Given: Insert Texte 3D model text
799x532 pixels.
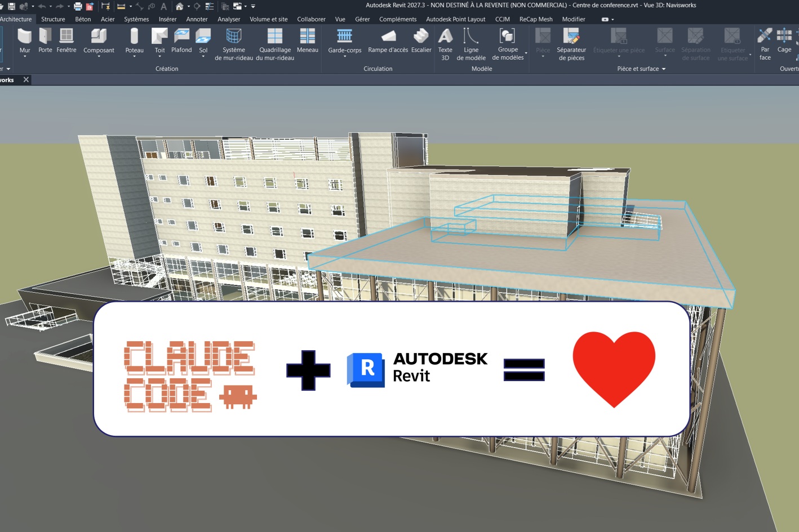Looking at the screenshot, I should (x=445, y=44).
